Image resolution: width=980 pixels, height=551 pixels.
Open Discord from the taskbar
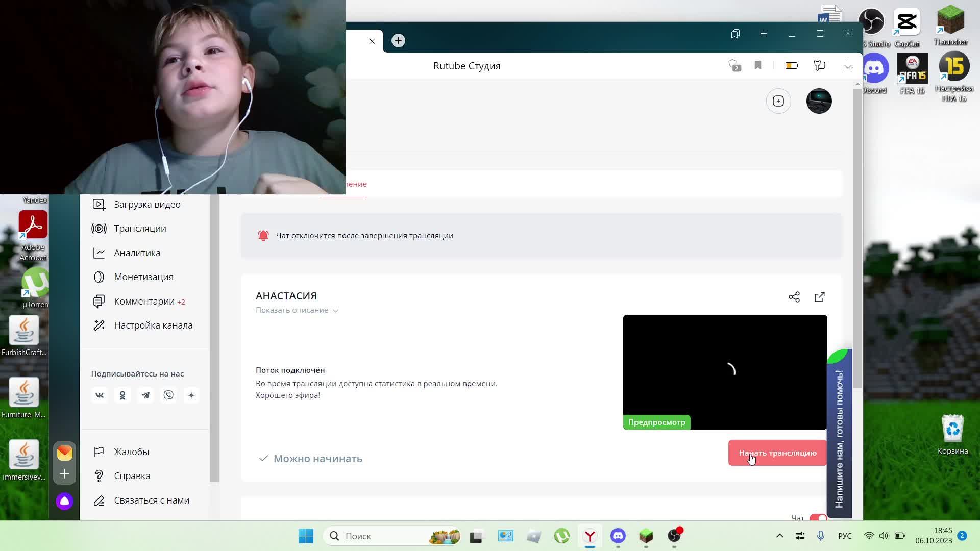click(618, 536)
